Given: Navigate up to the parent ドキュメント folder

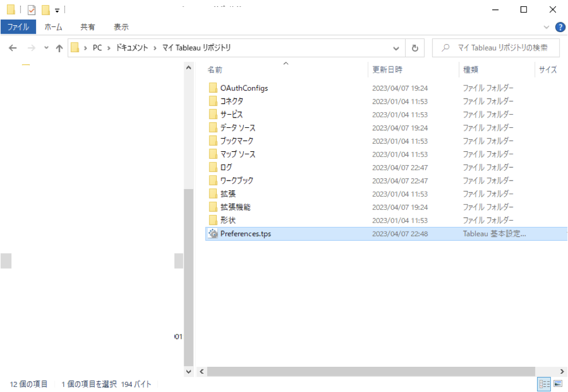Looking at the screenshot, I should pos(59,48).
